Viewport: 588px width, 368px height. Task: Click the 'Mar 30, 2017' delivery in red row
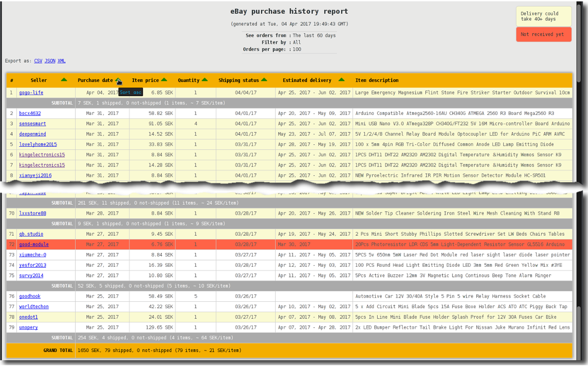tap(294, 244)
